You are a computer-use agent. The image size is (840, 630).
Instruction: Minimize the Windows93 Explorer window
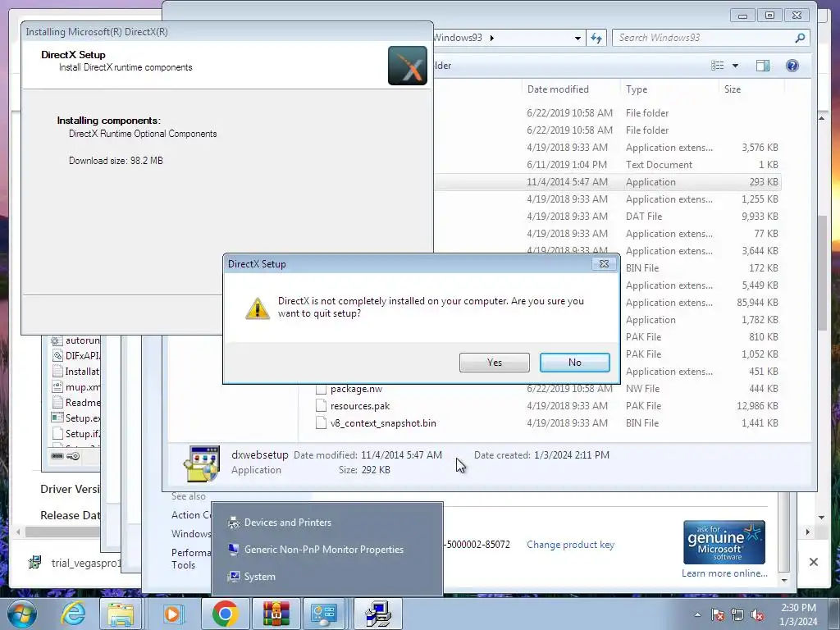coord(742,16)
